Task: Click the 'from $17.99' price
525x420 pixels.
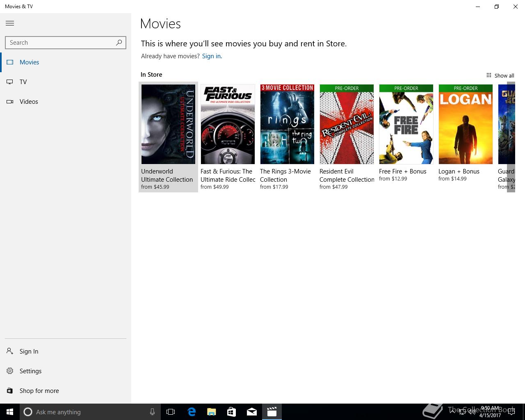Action: coord(274,187)
